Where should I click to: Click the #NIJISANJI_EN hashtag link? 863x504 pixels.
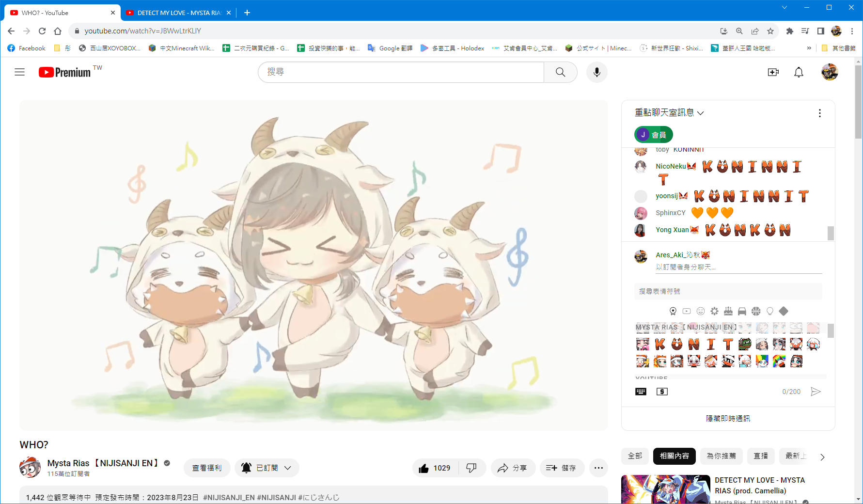(x=229, y=497)
